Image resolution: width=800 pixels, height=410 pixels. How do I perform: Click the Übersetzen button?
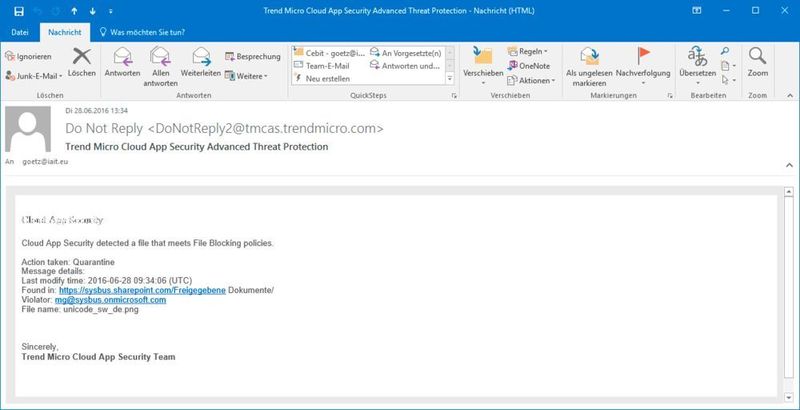click(x=697, y=65)
